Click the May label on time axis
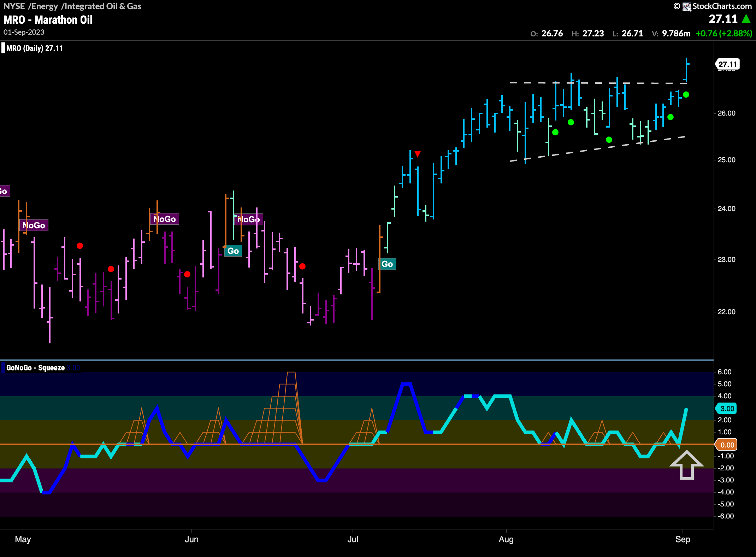 [23, 539]
